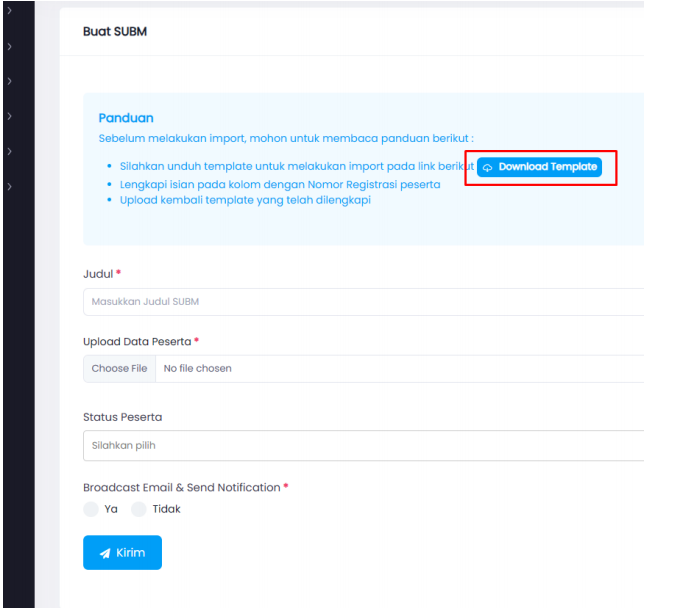Image resolution: width=690 pixels, height=611 pixels.
Task: Select the Tidak radio button
Action: [x=139, y=509]
